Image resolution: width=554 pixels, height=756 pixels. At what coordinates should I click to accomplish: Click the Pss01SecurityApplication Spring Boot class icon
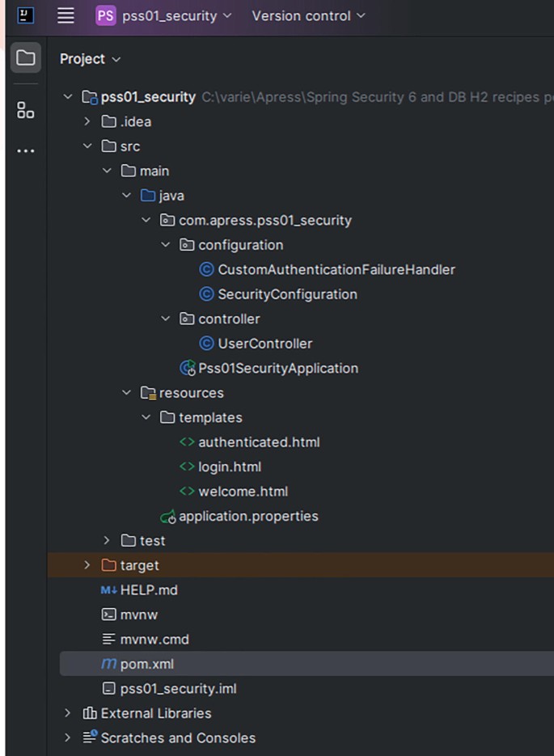click(188, 369)
